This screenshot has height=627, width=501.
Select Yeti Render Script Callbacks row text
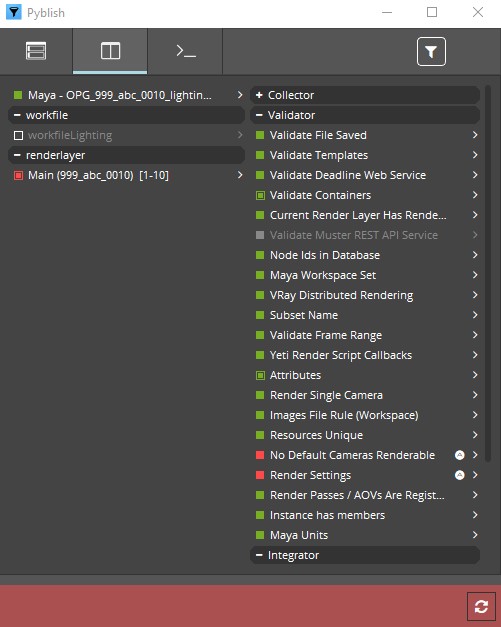click(x=341, y=355)
